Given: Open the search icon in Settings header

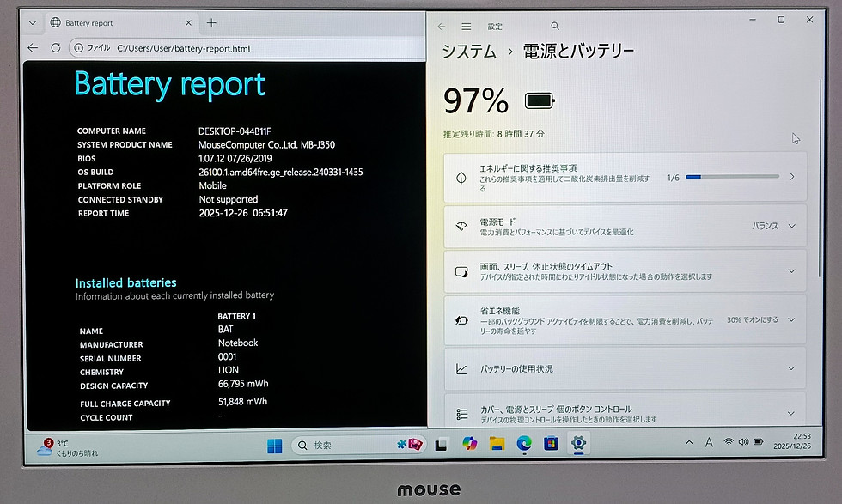Looking at the screenshot, I should [555, 26].
